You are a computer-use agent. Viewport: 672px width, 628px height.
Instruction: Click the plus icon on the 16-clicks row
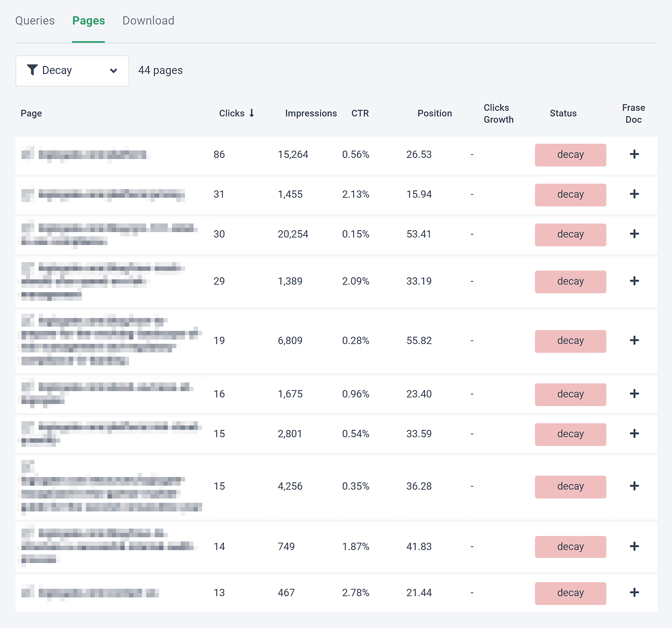coord(634,394)
